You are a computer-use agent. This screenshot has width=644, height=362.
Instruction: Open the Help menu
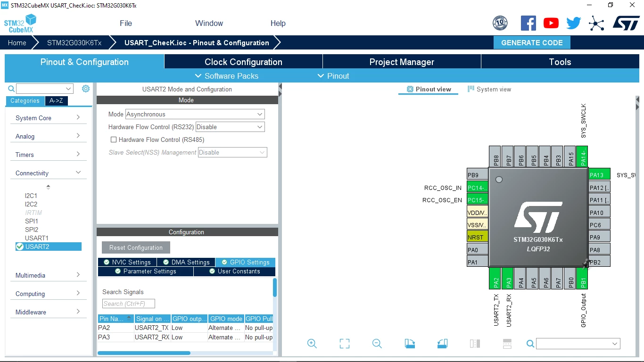[278, 23]
